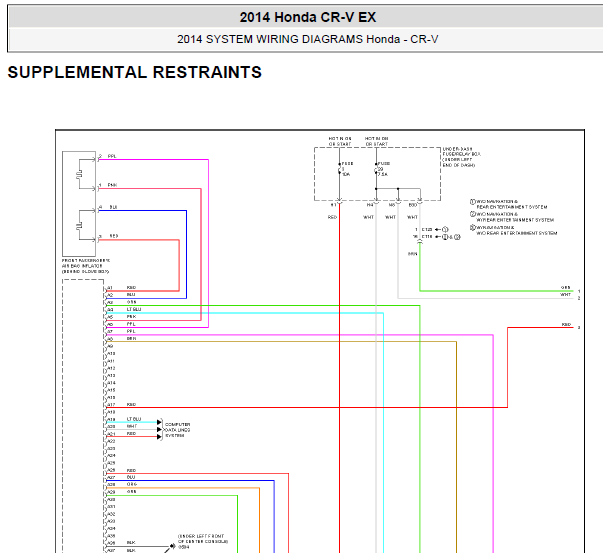Click the PNK label at pin A5

[x=131, y=316]
